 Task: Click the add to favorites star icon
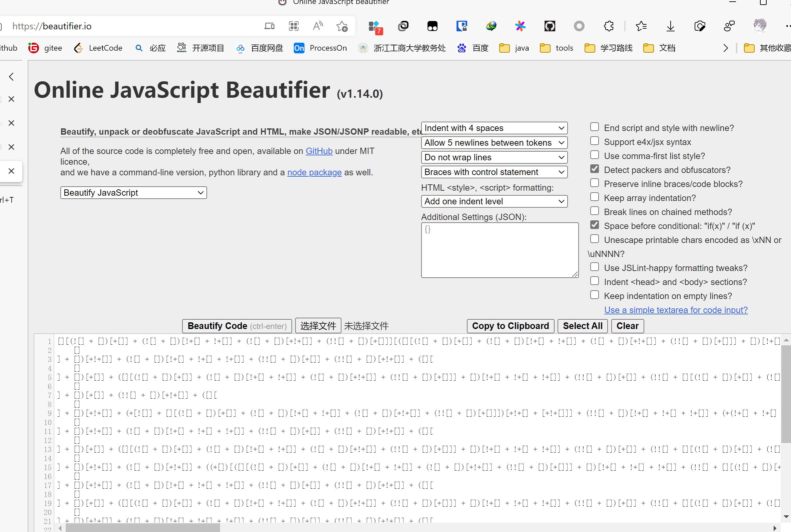(342, 26)
